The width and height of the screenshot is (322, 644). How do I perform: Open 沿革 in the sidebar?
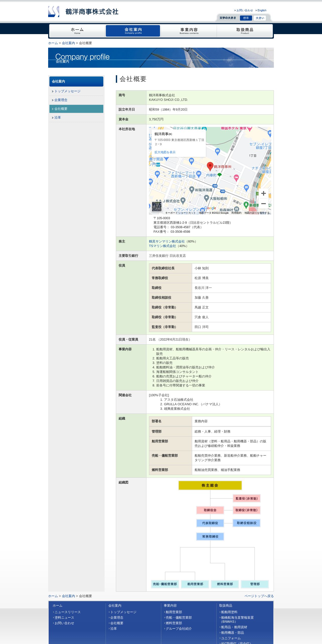(x=58, y=118)
